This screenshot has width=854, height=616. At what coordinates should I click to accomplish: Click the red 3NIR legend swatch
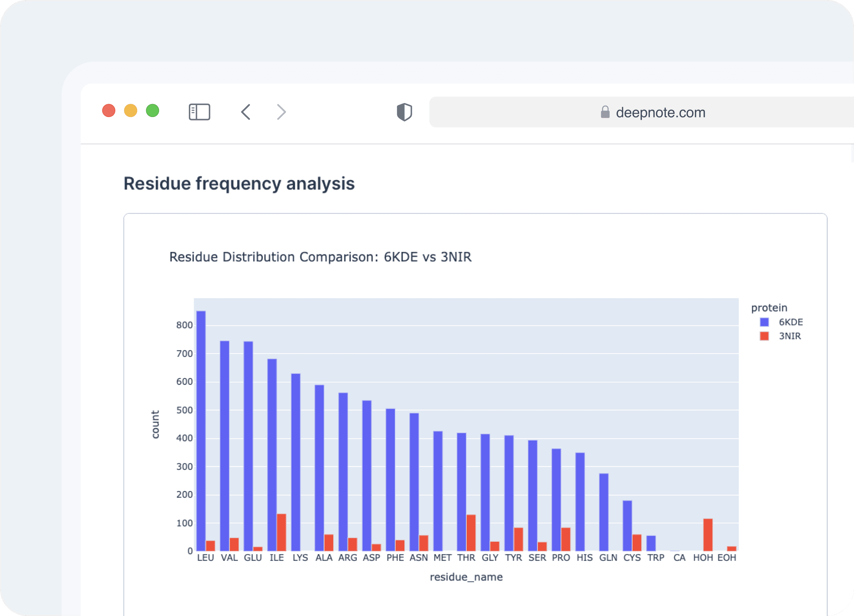coord(764,336)
